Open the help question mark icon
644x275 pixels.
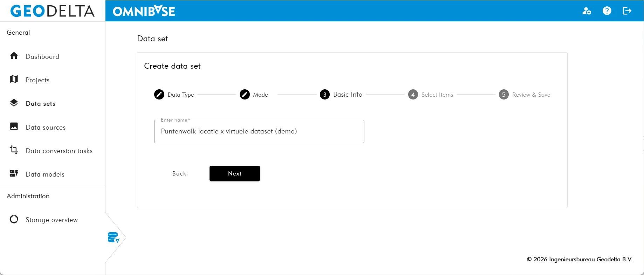[x=607, y=11]
